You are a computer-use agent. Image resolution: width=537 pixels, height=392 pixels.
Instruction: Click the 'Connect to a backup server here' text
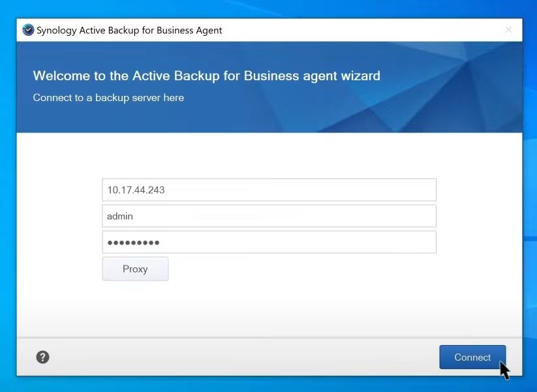click(x=108, y=98)
